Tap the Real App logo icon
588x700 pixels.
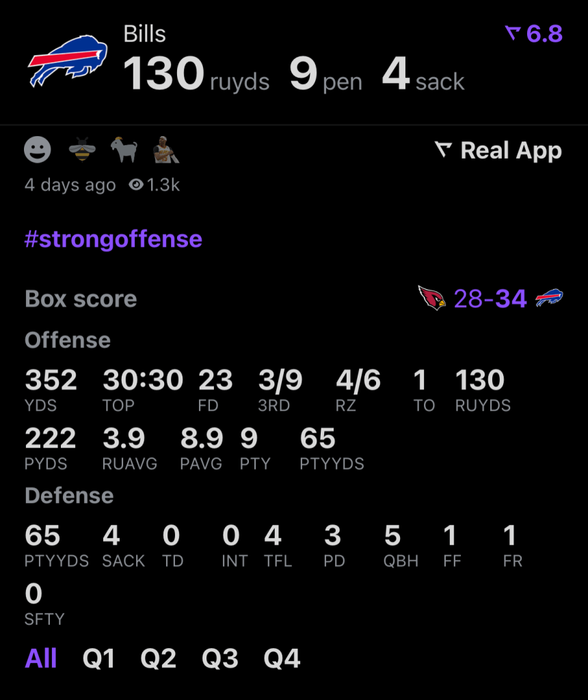coord(444,150)
